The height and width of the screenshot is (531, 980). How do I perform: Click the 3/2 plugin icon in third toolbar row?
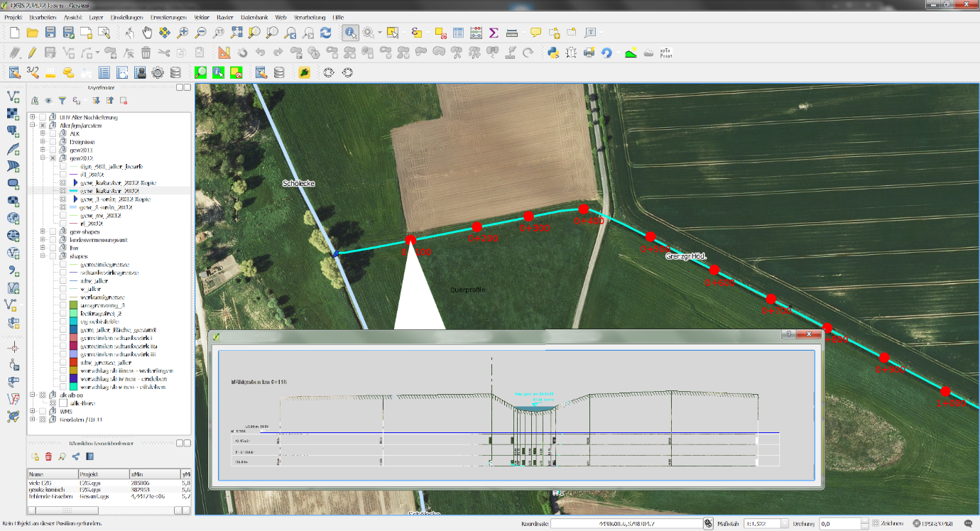(x=33, y=72)
